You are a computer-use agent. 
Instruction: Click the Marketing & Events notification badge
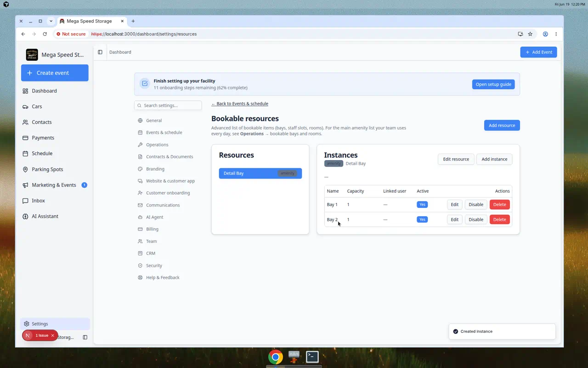(84, 185)
